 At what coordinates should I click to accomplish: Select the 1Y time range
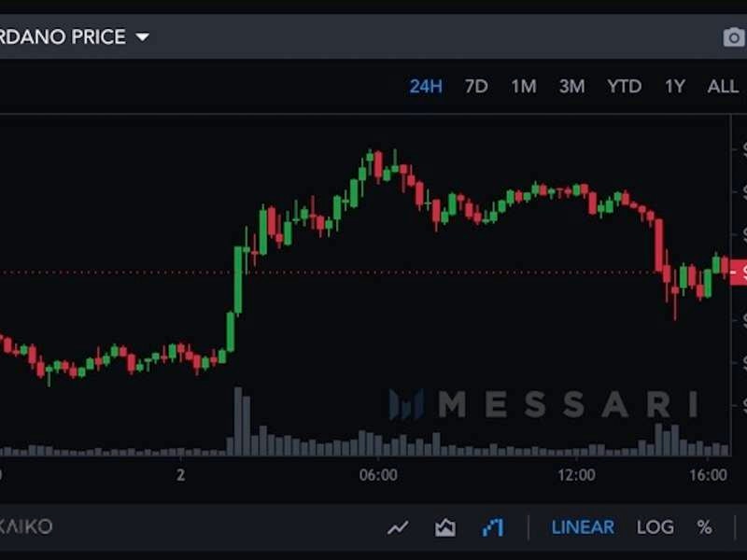pos(674,87)
